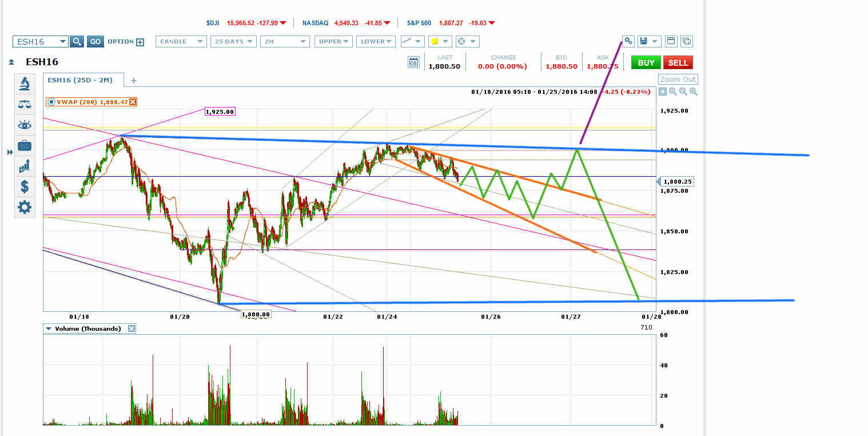Click the Zoom Out tooltip label
868x436 pixels.
pos(678,80)
